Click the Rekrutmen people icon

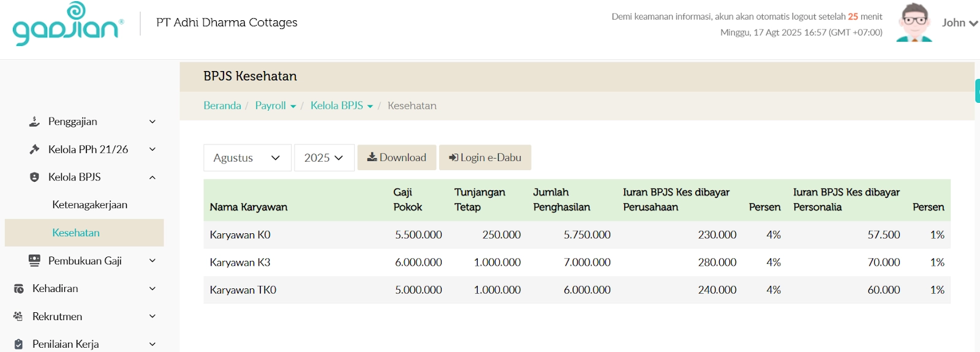pos(18,316)
